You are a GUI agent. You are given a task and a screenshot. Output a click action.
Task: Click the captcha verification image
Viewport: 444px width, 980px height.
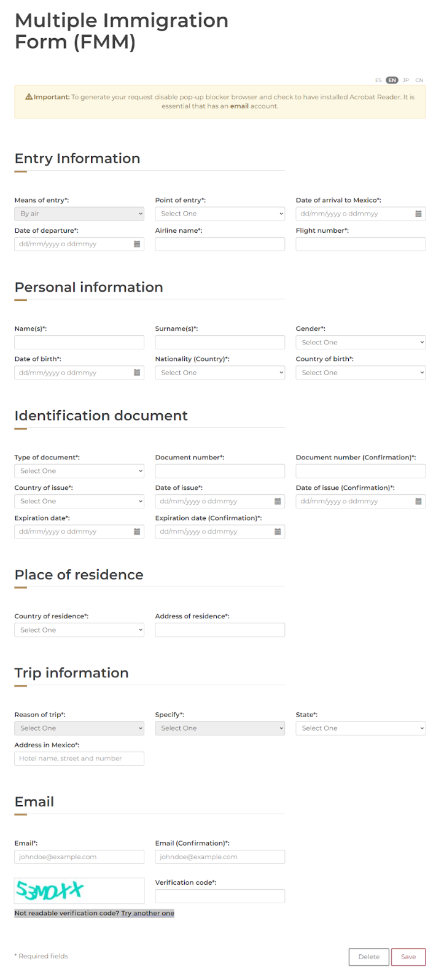coord(79,890)
